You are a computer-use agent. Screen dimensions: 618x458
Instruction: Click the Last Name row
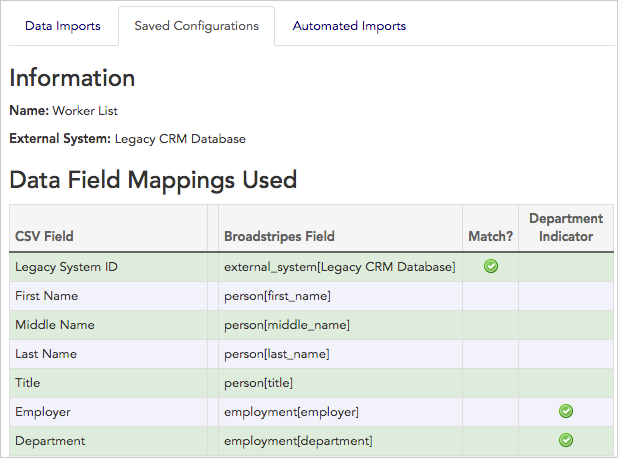(x=46, y=354)
